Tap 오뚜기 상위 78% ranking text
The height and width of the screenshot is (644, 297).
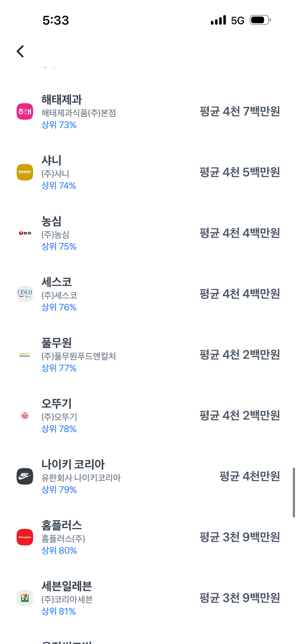pyautogui.click(x=59, y=429)
